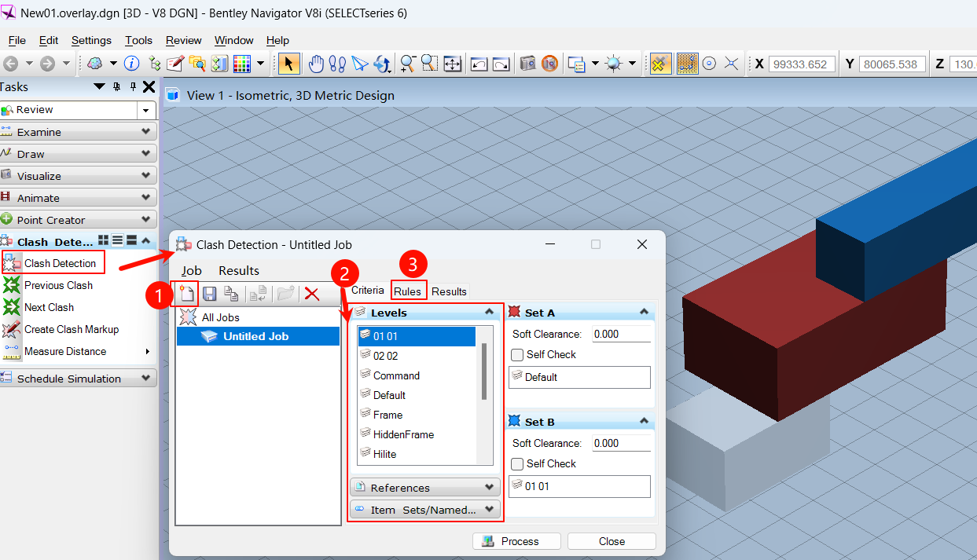Click the Fit View toolbar icon
977x560 pixels.
click(452, 64)
